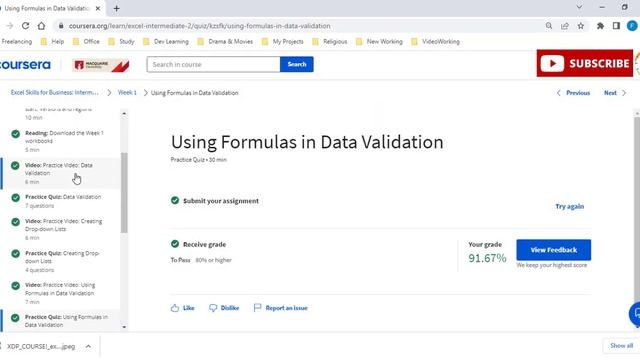Image resolution: width=640 pixels, height=360 pixels.
Task: Click the Coursera logo
Action: tap(25, 64)
